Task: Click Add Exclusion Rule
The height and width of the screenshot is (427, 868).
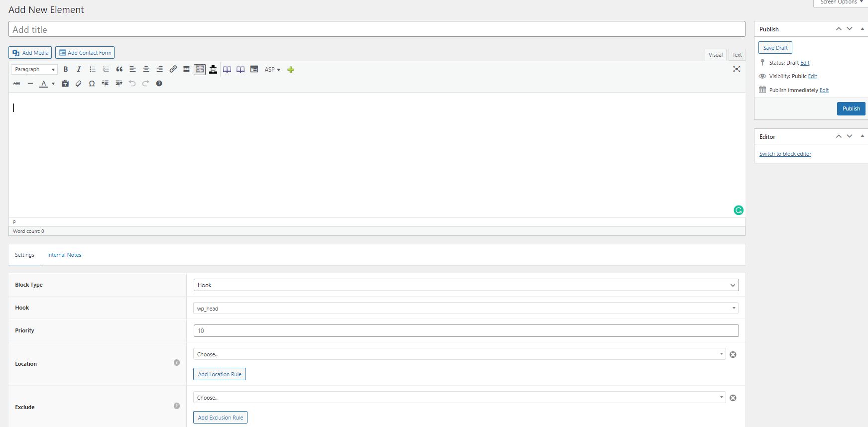Action: coord(220,418)
